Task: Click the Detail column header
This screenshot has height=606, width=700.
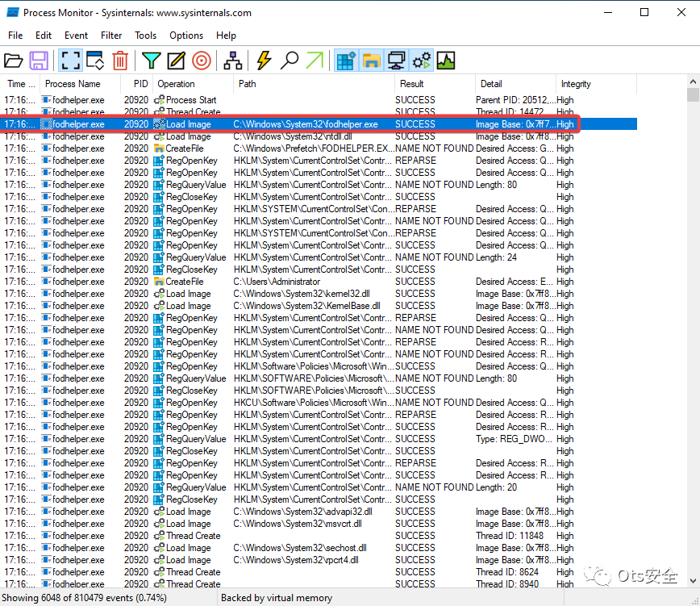Action: point(515,84)
